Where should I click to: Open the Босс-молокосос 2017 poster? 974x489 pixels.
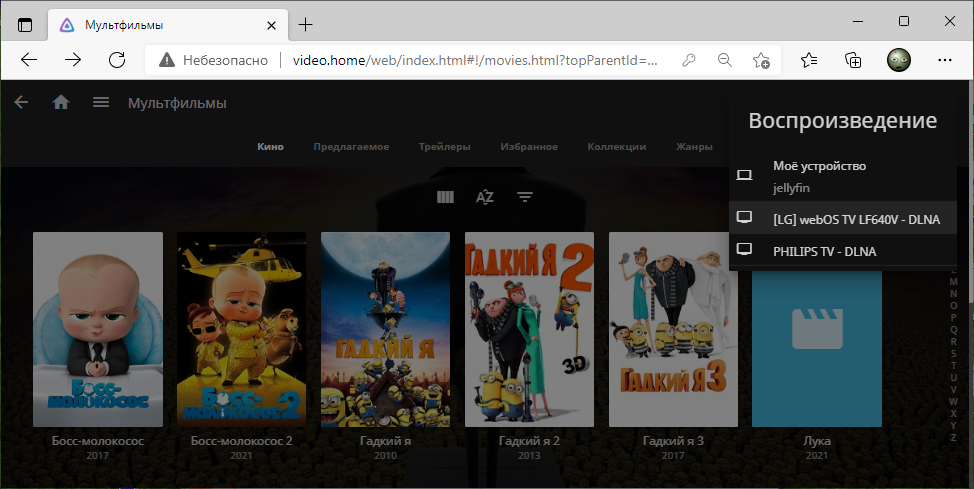click(98, 329)
